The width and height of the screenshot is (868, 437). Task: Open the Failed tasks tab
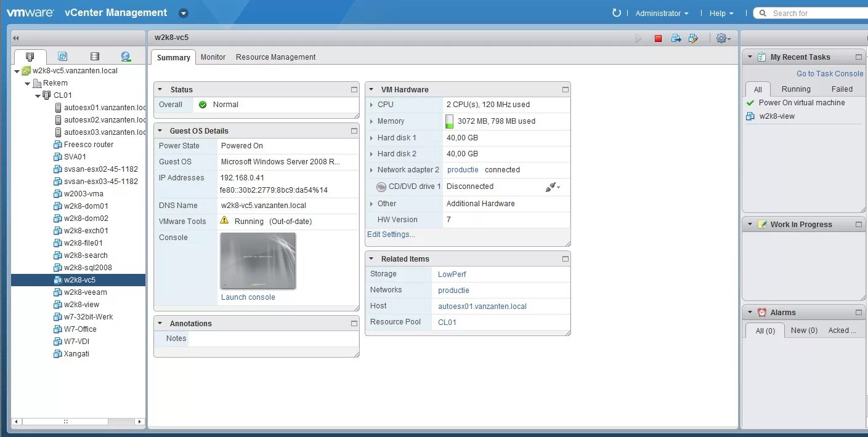click(x=842, y=89)
